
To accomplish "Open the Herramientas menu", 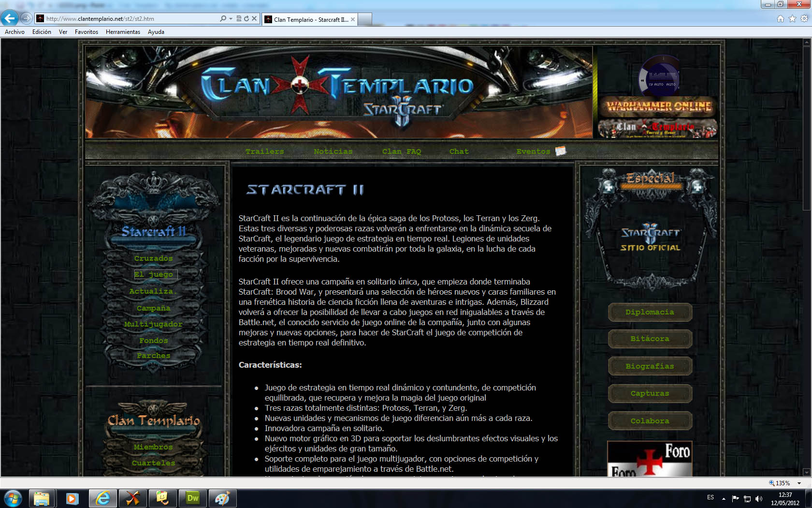I will [123, 32].
